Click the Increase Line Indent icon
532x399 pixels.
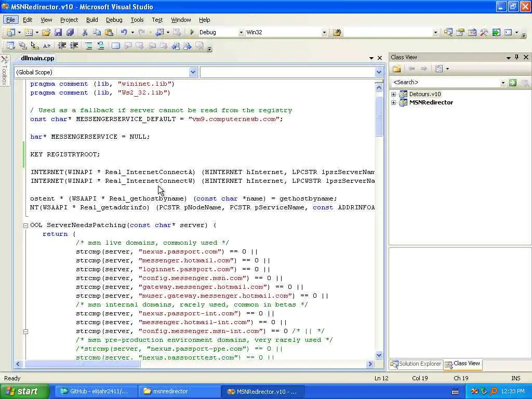coord(74,46)
